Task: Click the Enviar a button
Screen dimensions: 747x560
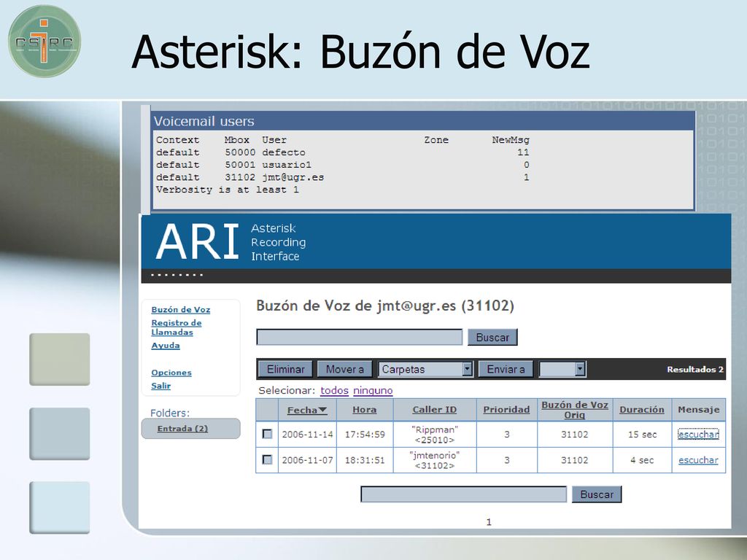Action: pyautogui.click(x=506, y=369)
